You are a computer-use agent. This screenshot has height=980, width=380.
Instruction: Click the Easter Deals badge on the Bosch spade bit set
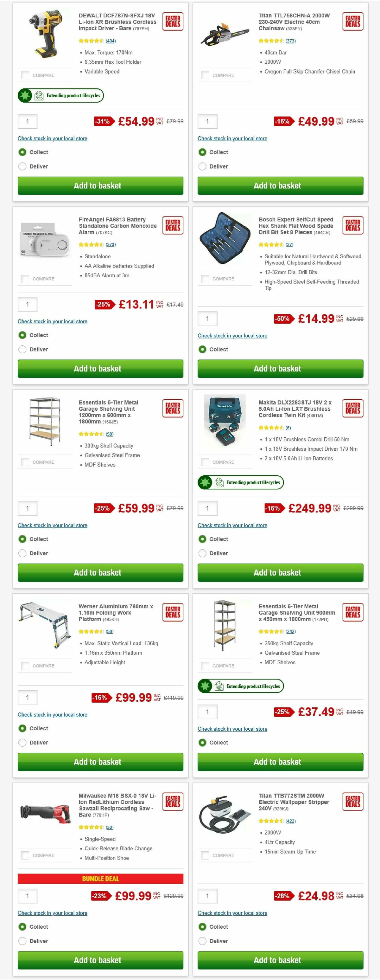tap(353, 225)
